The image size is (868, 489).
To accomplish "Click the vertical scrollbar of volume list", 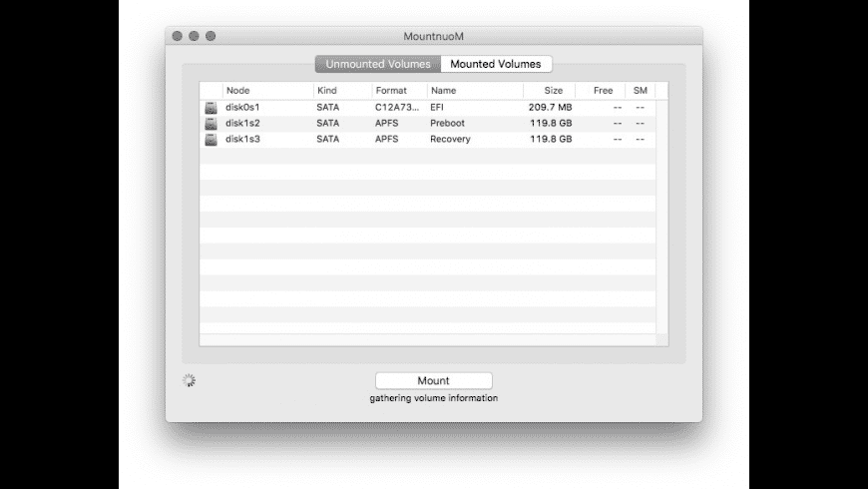I will pos(662,216).
